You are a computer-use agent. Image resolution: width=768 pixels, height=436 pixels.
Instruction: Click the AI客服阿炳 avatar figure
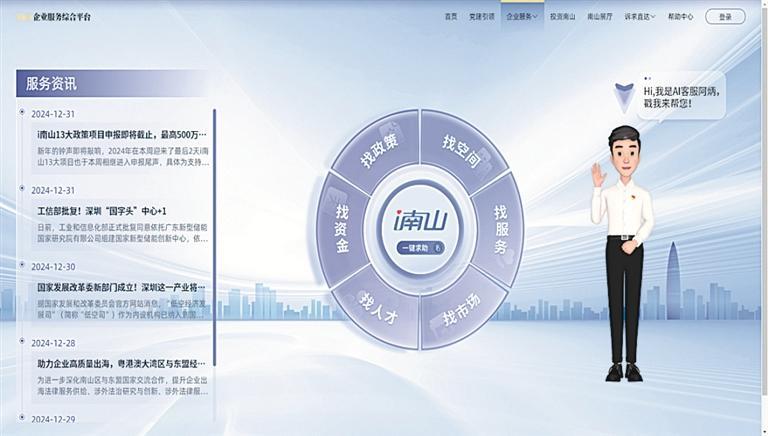click(623, 254)
